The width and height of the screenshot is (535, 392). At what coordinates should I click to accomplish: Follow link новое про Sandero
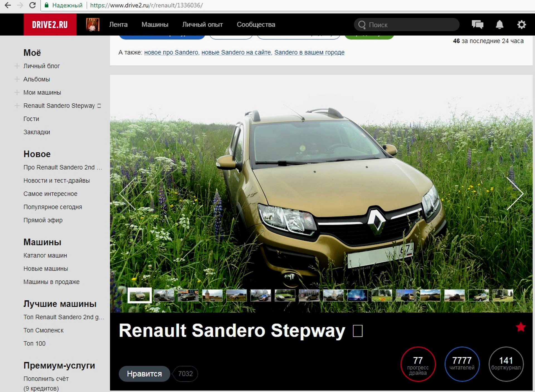(171, 52)
